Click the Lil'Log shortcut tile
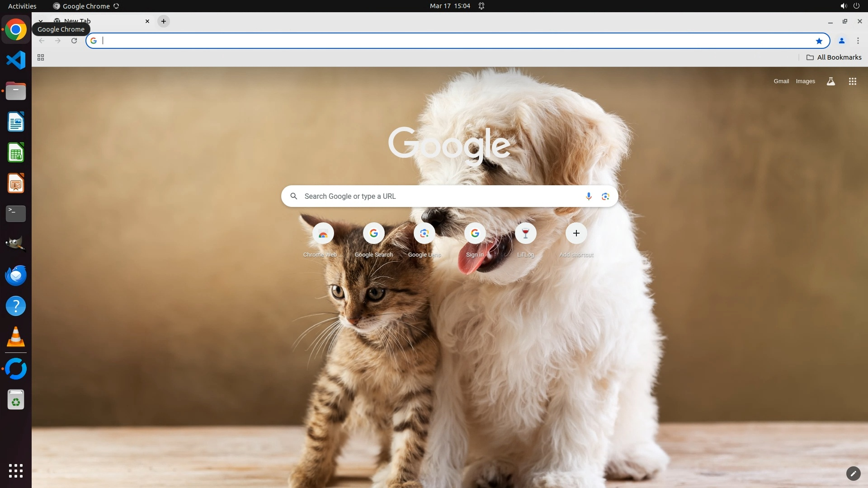The width and height of the screenshot is (868, 488). [x=525, y=234]
